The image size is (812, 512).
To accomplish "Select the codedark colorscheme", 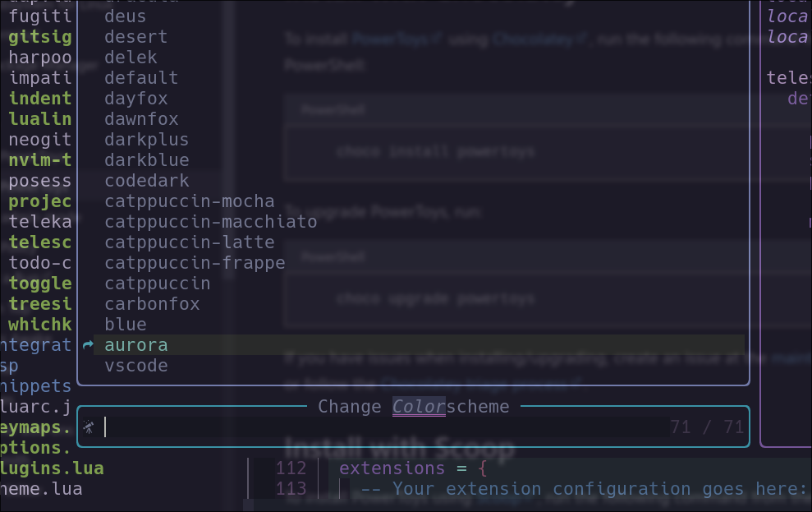I will coord(147,181).
